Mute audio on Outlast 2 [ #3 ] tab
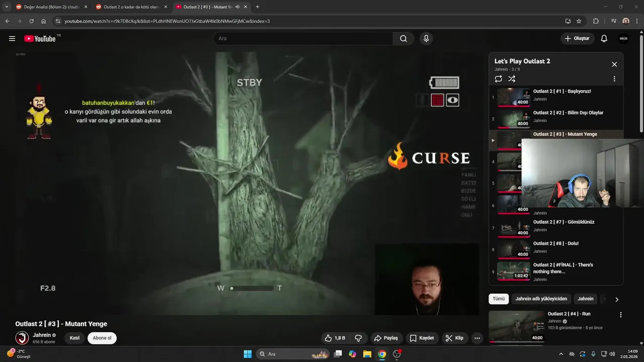The height and width of the screenshot is (362, 644). click(x=237, y=7)
